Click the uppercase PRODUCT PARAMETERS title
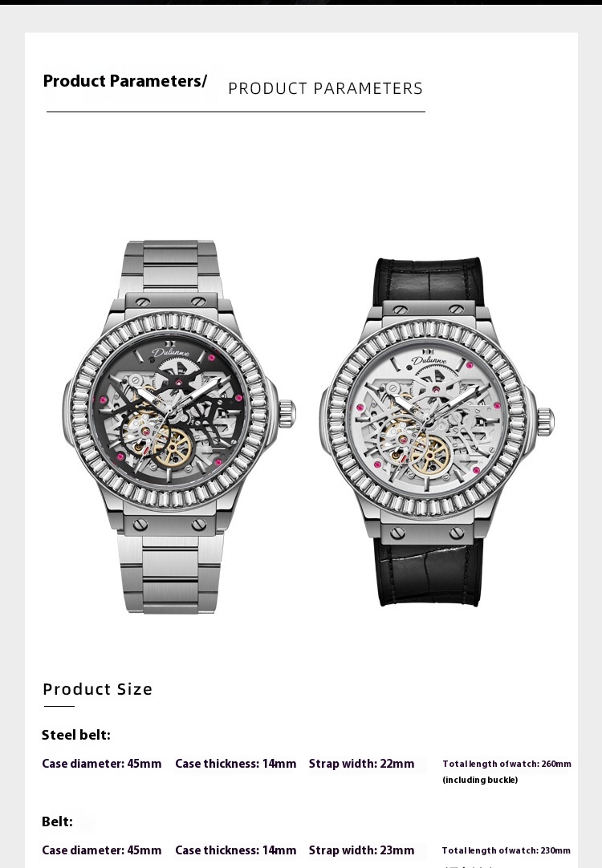This screenshot has width=602, height=868. point(325,88)
